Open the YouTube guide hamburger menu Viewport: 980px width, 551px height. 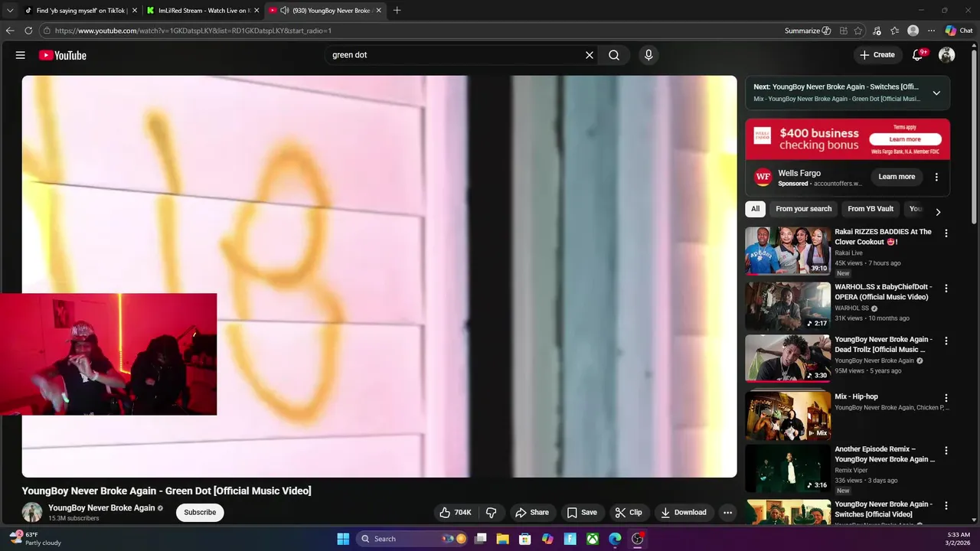click(x=21, y=55)
